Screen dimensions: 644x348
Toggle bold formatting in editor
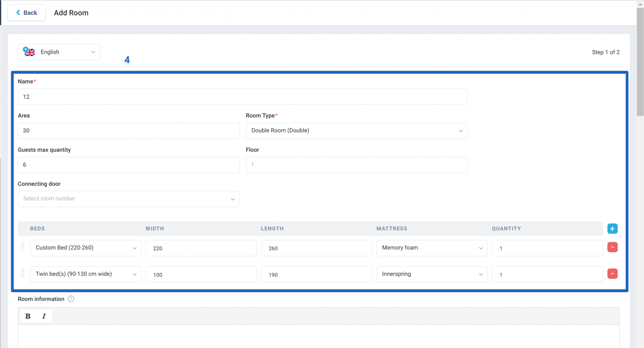[x=28, y=316]
